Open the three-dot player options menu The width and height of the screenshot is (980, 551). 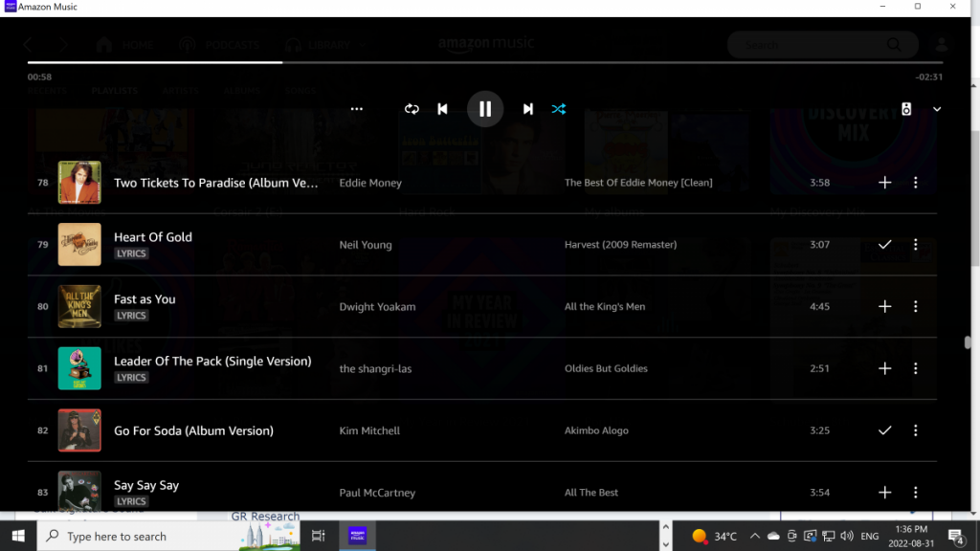(x=357, y=109)
